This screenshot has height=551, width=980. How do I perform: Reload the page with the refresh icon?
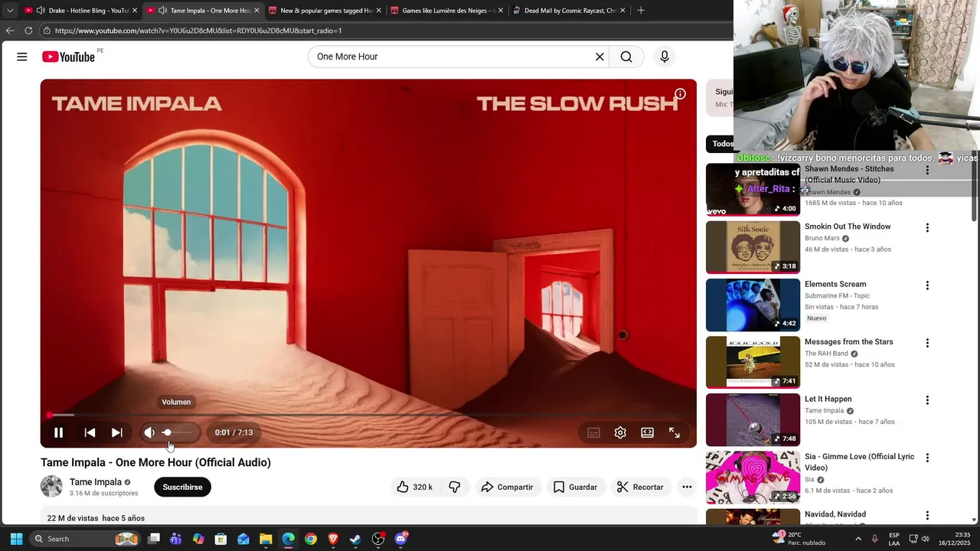pyautogui.click(x=28, y=31)
